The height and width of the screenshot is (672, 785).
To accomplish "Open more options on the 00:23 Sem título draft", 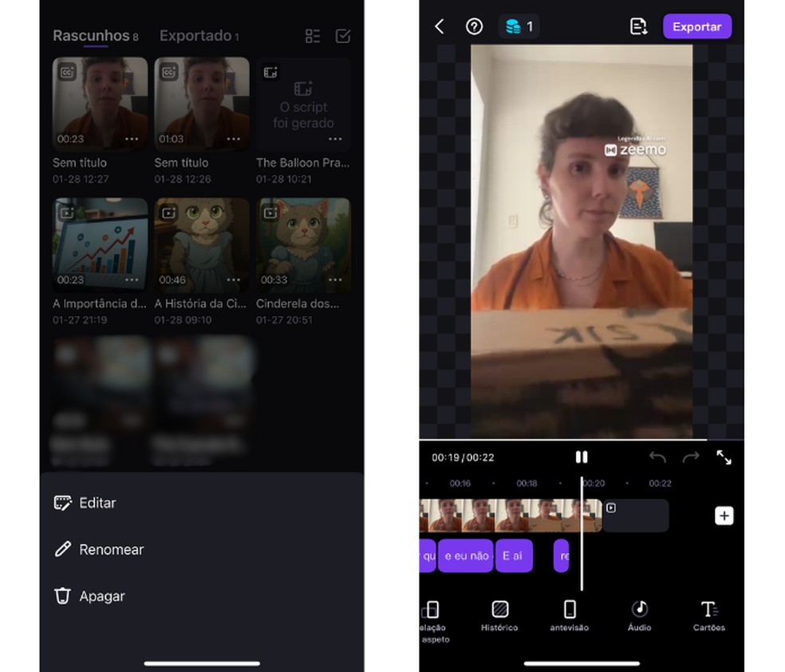I will (132, 139).
